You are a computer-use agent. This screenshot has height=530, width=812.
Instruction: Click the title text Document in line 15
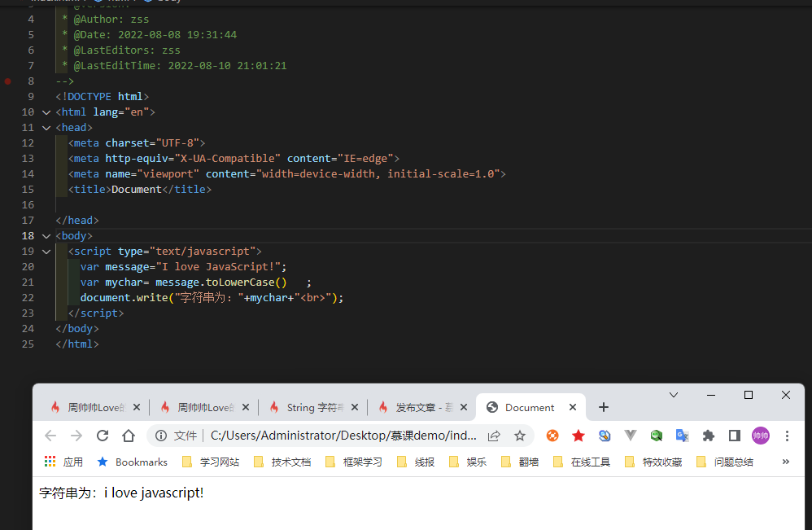tap(137, 190)
